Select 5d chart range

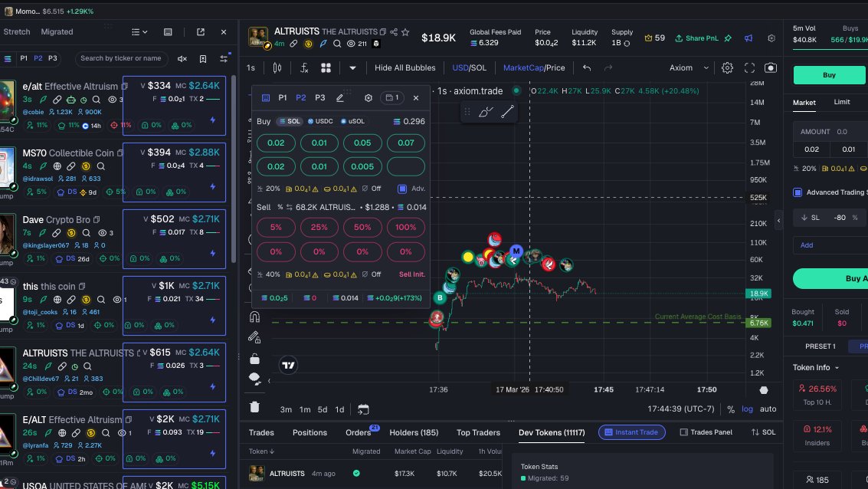point(323,409)
